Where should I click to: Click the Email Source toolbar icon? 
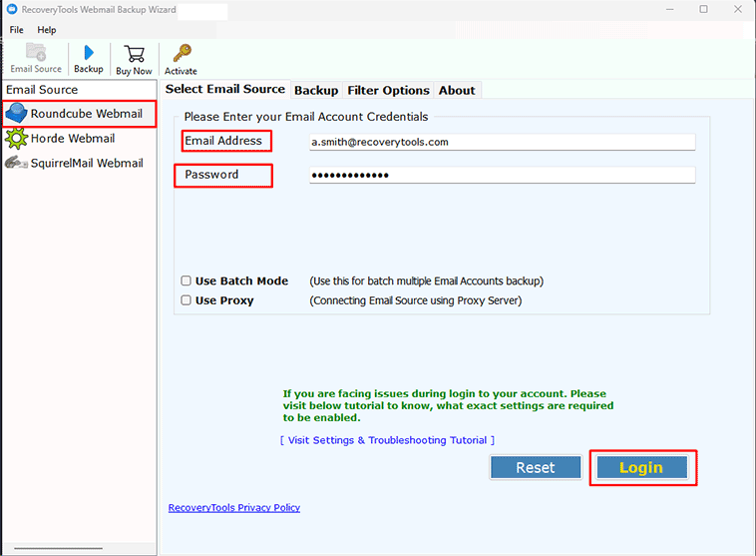[36, 52]
